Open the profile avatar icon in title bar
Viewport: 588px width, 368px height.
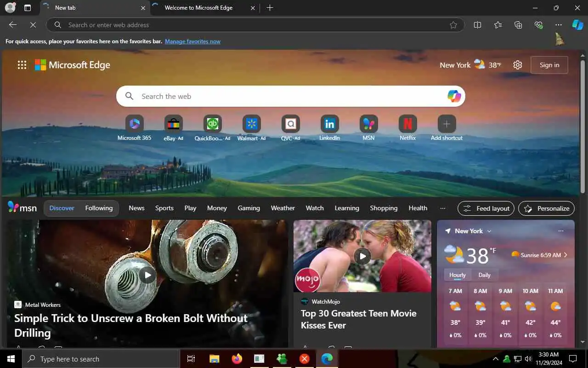[10, 8]
